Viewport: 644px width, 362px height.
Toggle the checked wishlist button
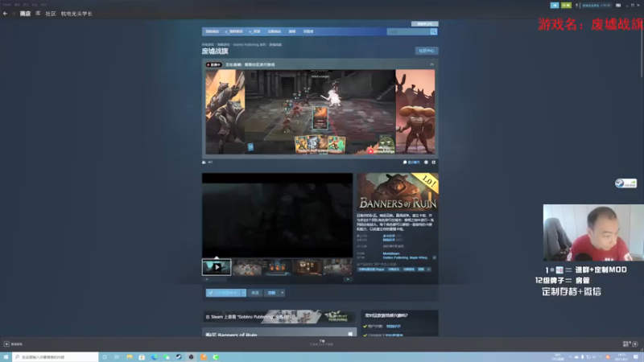224,293
